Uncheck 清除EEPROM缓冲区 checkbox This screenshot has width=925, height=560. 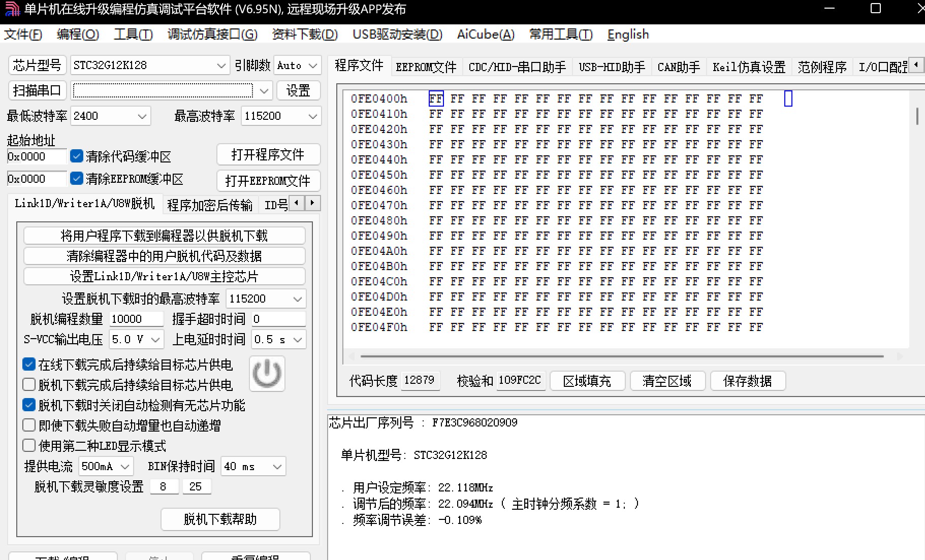[x=77, y=178]
